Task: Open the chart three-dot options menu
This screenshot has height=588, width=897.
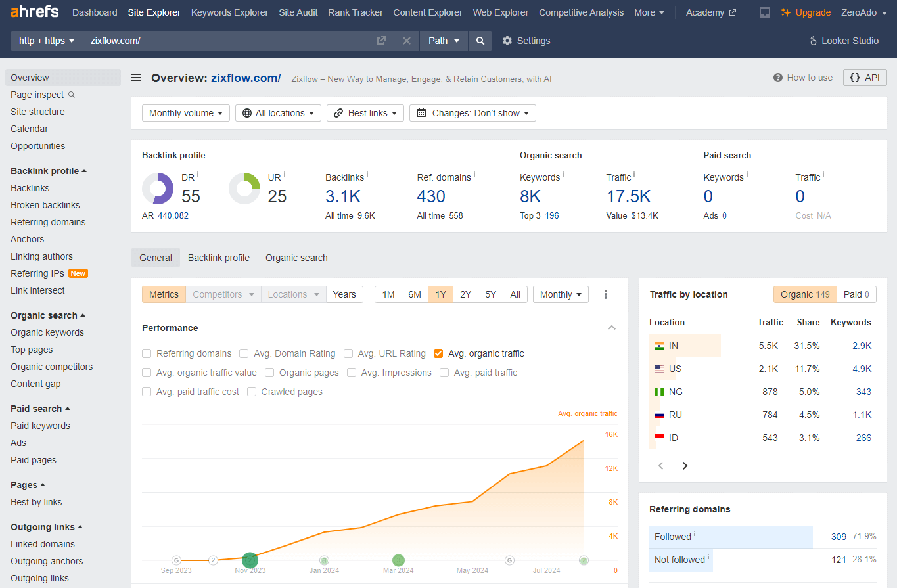Action: point(606,294)
